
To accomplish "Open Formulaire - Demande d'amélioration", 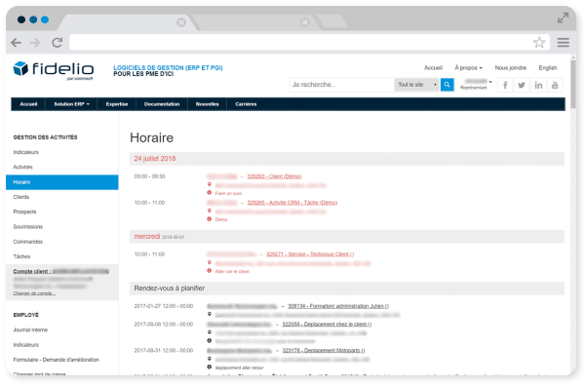I will click(56, 360).
